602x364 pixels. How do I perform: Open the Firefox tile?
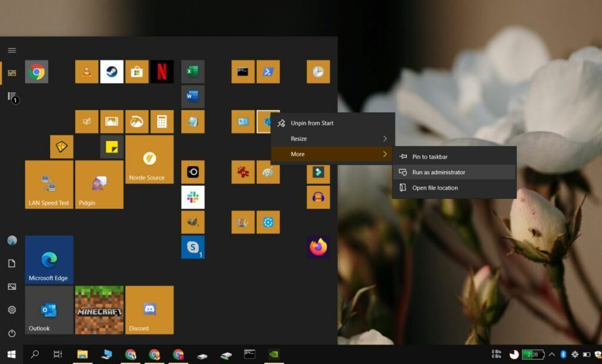(317, 248)
